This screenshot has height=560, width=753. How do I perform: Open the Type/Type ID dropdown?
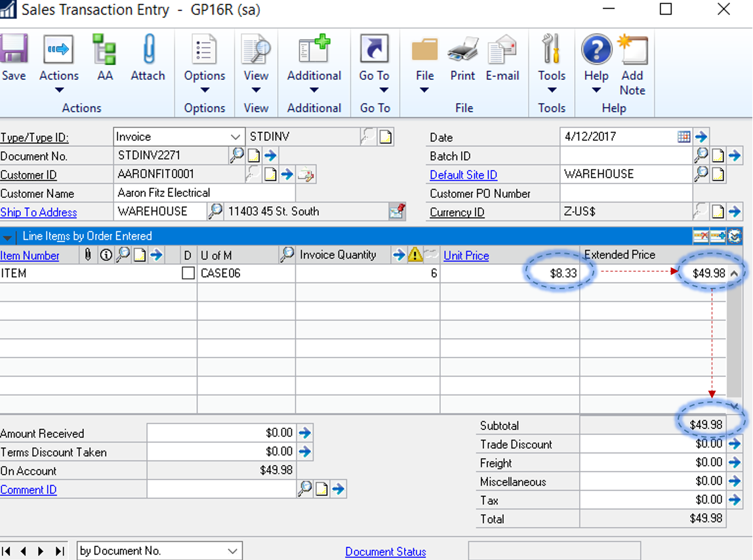click(x=235, y=137)
